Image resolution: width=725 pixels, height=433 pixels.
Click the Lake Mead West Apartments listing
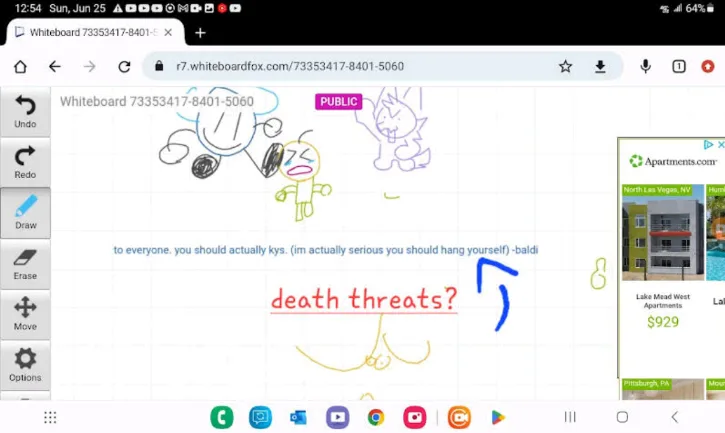tap(663, 301)
